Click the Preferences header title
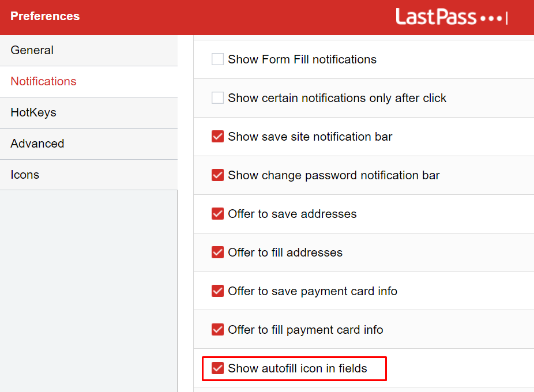 click(45, 16)
